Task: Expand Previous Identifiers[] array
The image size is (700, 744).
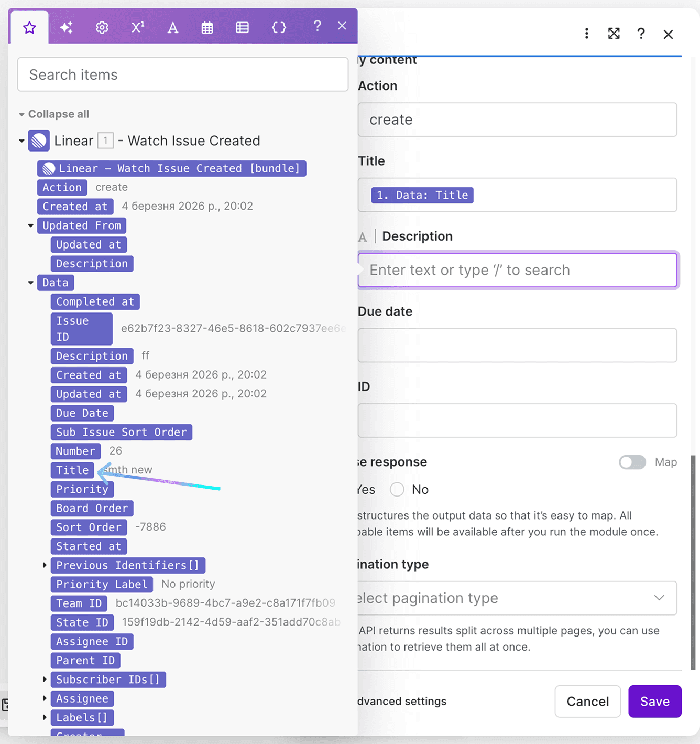Action: pyautogui.click(x=45, y=565)
